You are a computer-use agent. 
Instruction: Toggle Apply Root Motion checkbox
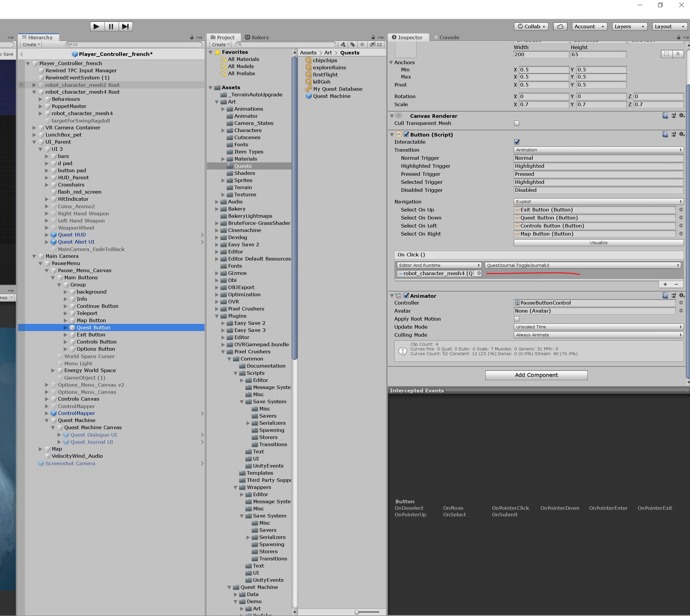[516, 319]
